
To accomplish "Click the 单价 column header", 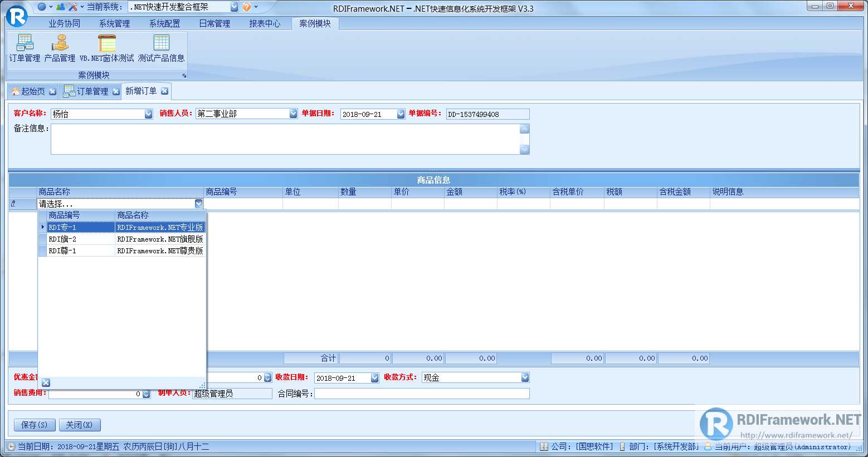I will [418, 191].
